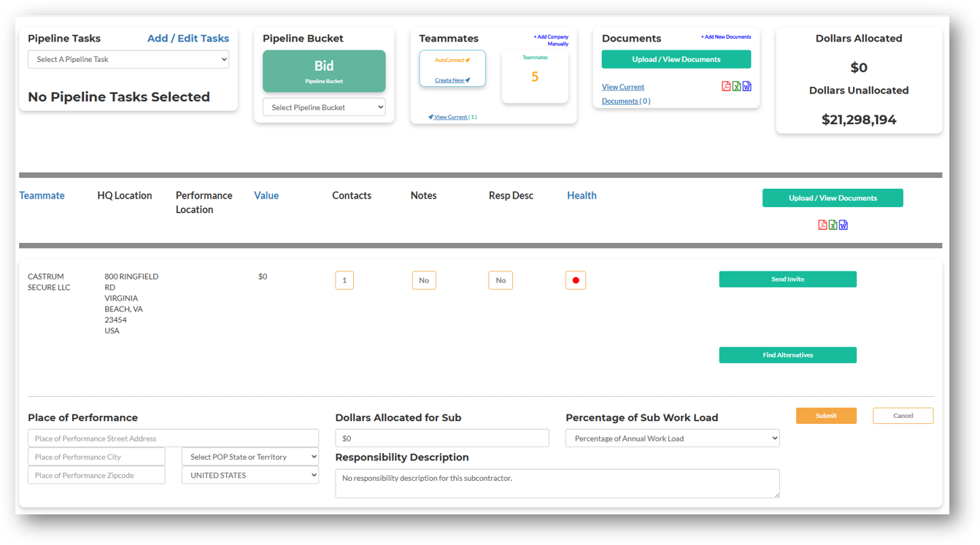Select the Word document icon in Documents card
Screen dimensions: 980x545
(x=746, y=86)
